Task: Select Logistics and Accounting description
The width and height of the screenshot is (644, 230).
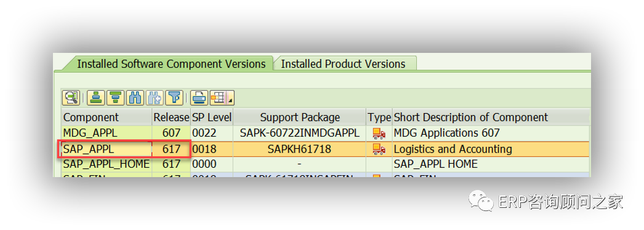Action: coord(491,149)
